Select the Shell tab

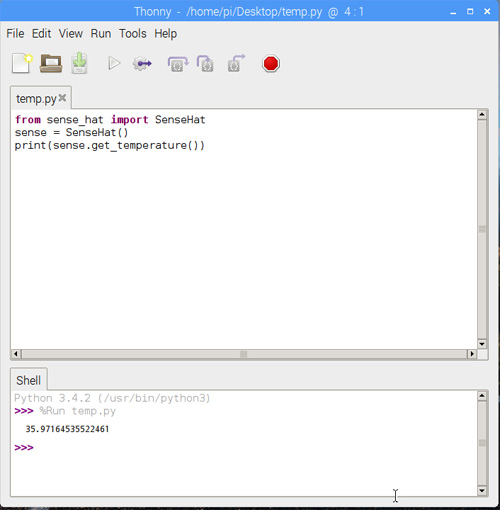(x=29, y=380)
